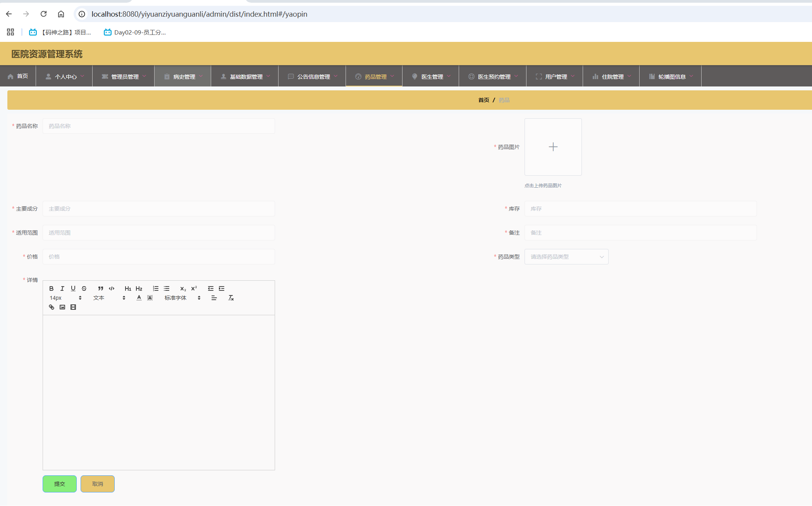
Task: Open the 病史管理 navigation menu
Action: [184, 76]
